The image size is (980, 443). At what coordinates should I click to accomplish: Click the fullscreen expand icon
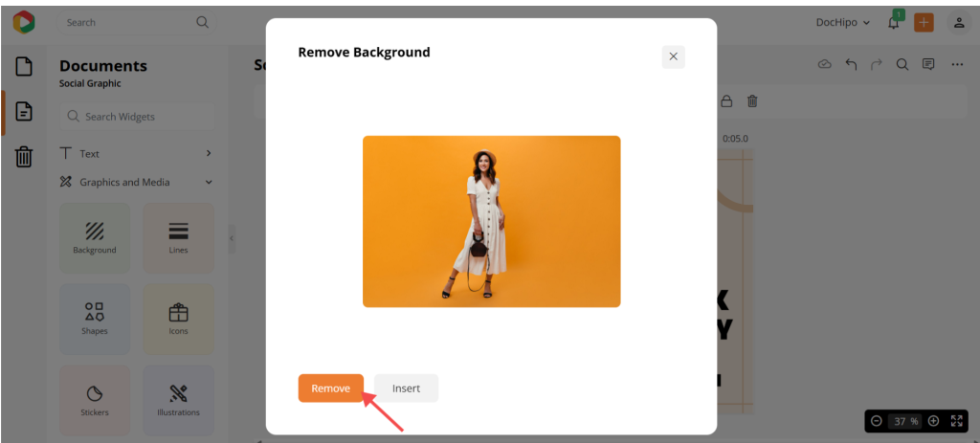957,421
